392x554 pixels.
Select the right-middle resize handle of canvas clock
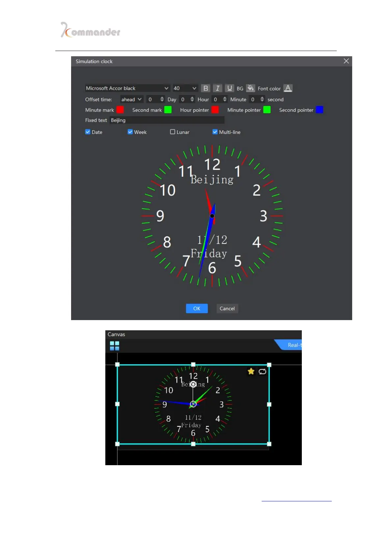point(269,404)
